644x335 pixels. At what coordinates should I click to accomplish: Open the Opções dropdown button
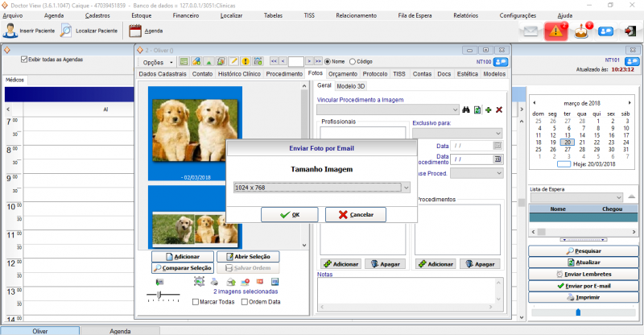click(x=157, y=62)
